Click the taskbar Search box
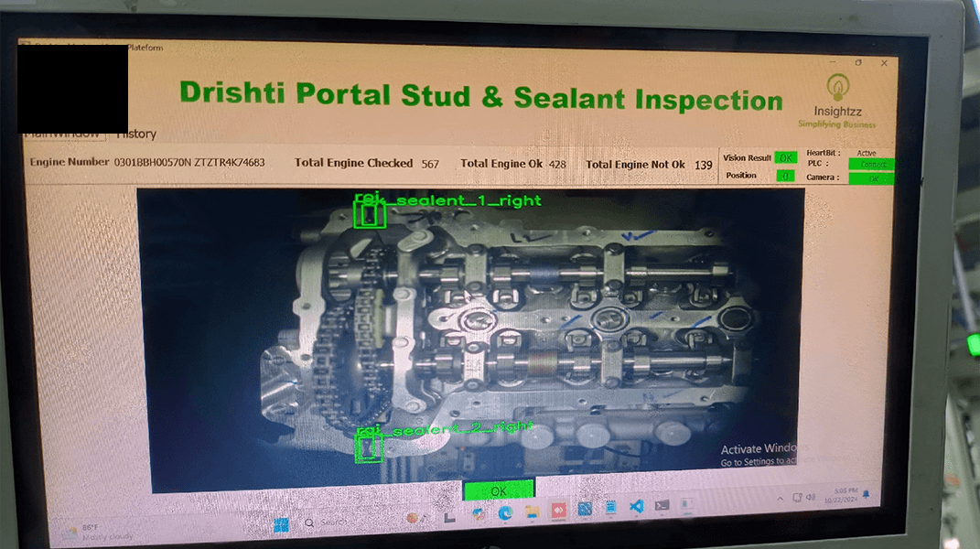This screenshot has width=980, height=549. pyautogui.click(x=328, y=522)
